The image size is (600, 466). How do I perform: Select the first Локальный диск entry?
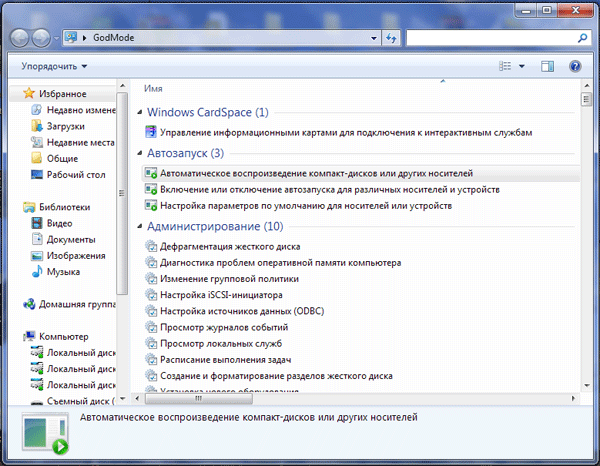tap(73, 353)
